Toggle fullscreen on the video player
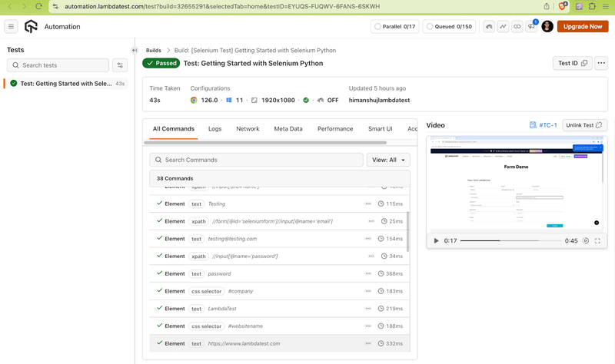Viewport: 615px width, 364px height. pyautogui.click(x=597, y=241)
